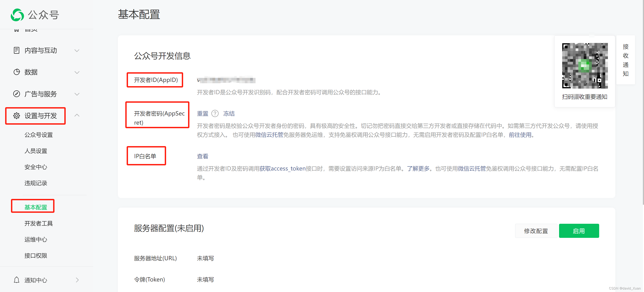Expand the 通知中心 section chevron
Screen dimensions: 644x292
click(x=77, y=280)
